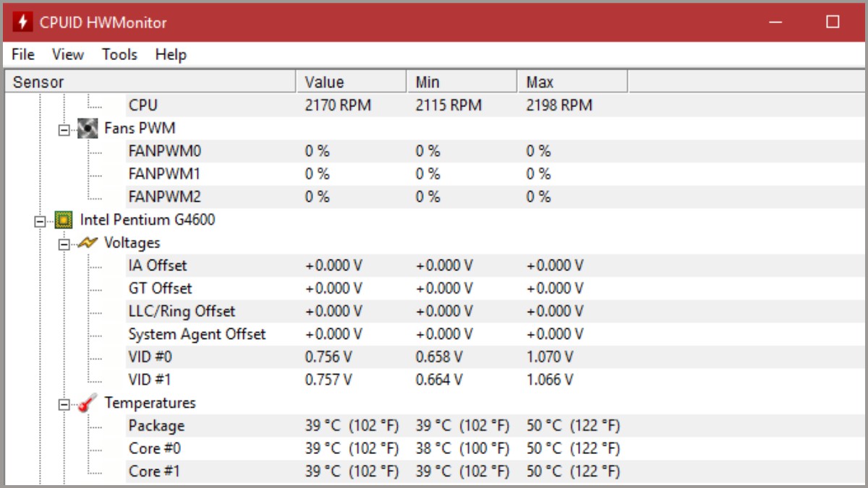Screen dimensions: 868x488
Task: Click the 2198 RPM maximum value
Action: tap(559, 105)
